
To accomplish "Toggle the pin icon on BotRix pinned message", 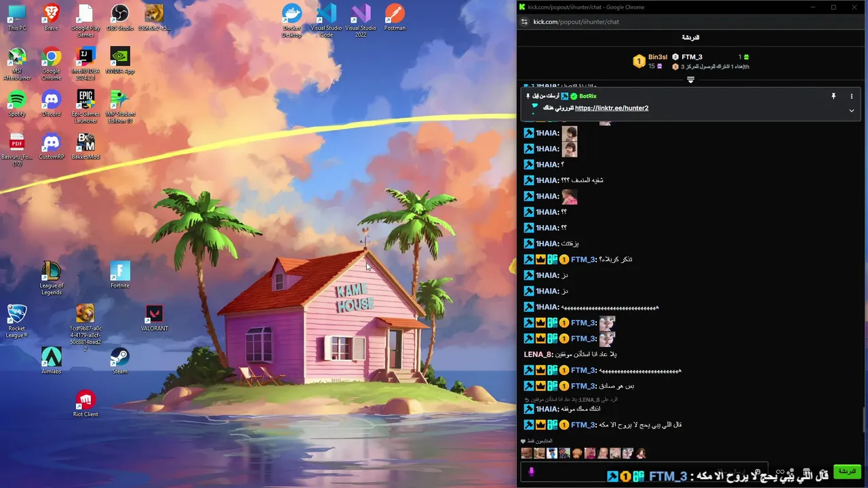I will click(x=833, y=96).
